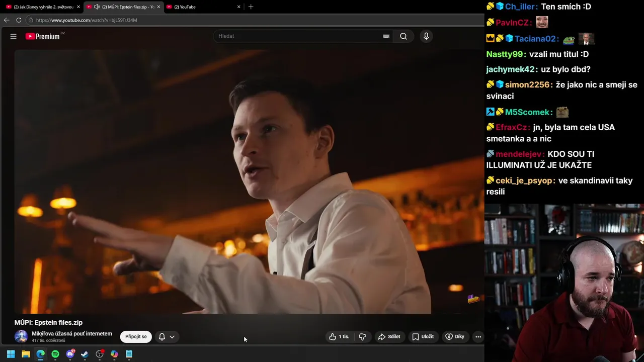Close the Jak Disney vyhrálo tab
This screenshot has width=644, height=362.
(78, 7)
